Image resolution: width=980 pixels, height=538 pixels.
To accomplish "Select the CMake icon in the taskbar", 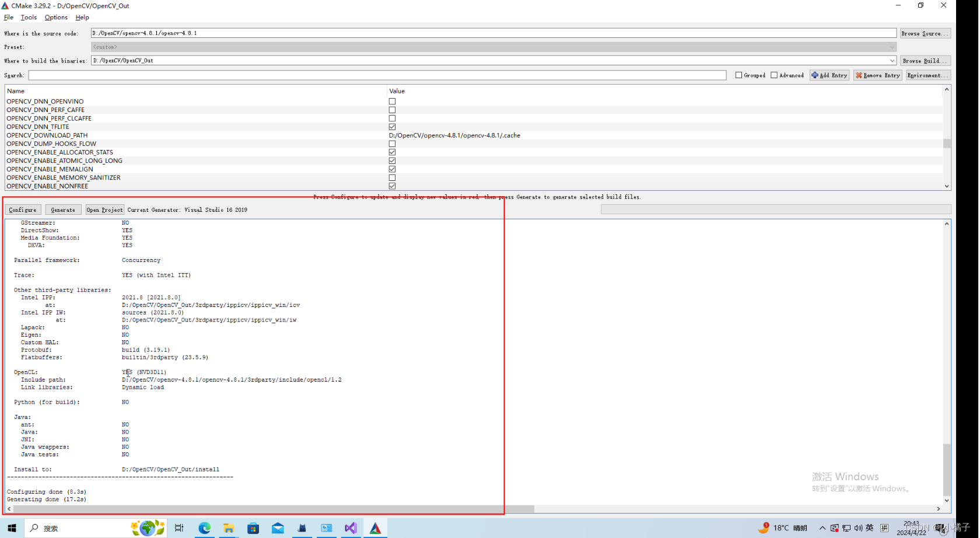I will click(x=375, y=528).
